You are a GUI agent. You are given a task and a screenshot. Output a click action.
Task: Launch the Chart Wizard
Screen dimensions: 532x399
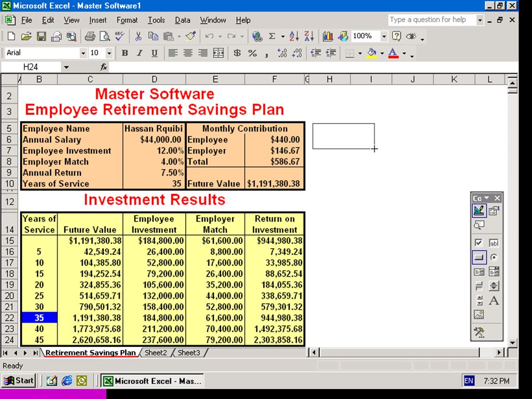[x=328, y=36]
